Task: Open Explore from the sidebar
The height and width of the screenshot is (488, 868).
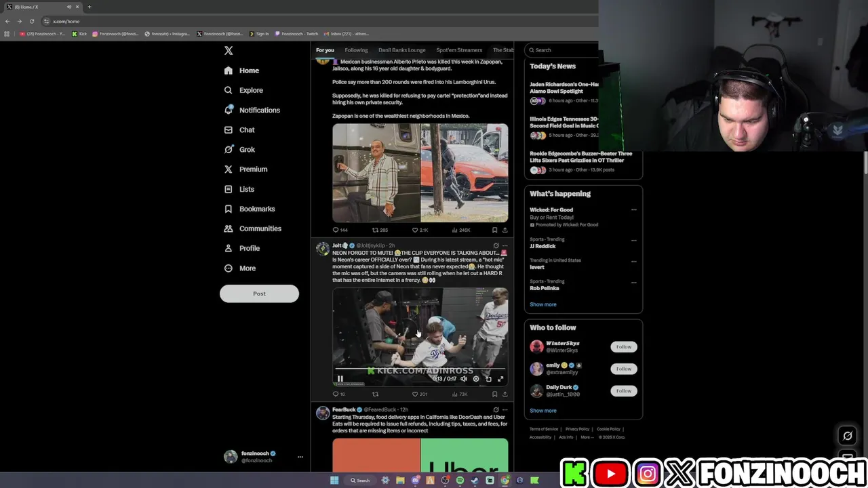Action: [243, 90]
